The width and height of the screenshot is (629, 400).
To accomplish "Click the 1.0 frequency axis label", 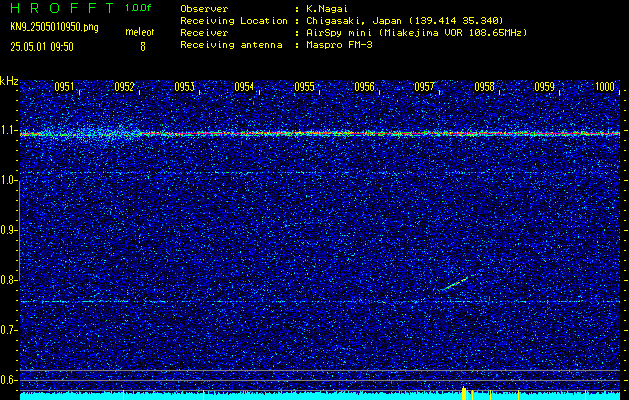I will 8,180.
